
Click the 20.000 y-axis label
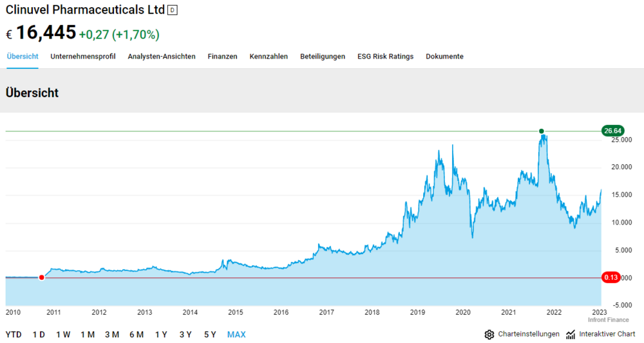coord(621,167)
